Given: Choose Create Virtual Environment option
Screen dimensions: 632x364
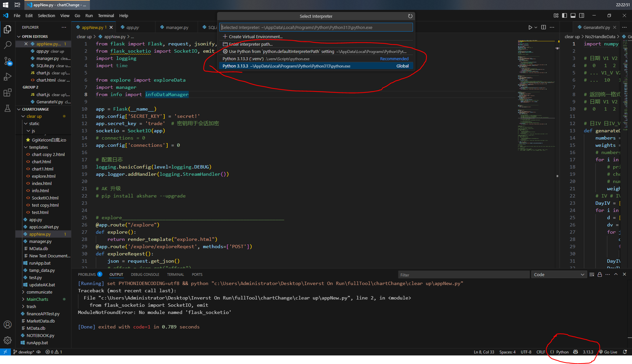Looking at the screenshot, I should tap(316, 37).
